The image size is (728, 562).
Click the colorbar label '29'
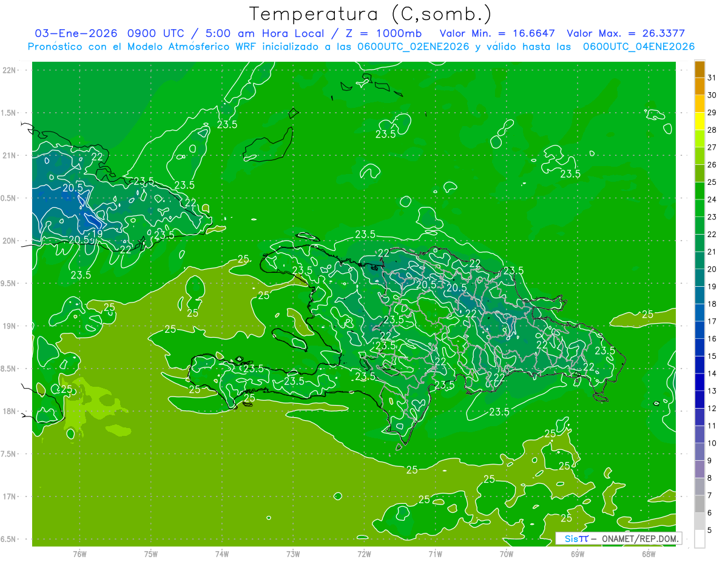pos(712,113)
